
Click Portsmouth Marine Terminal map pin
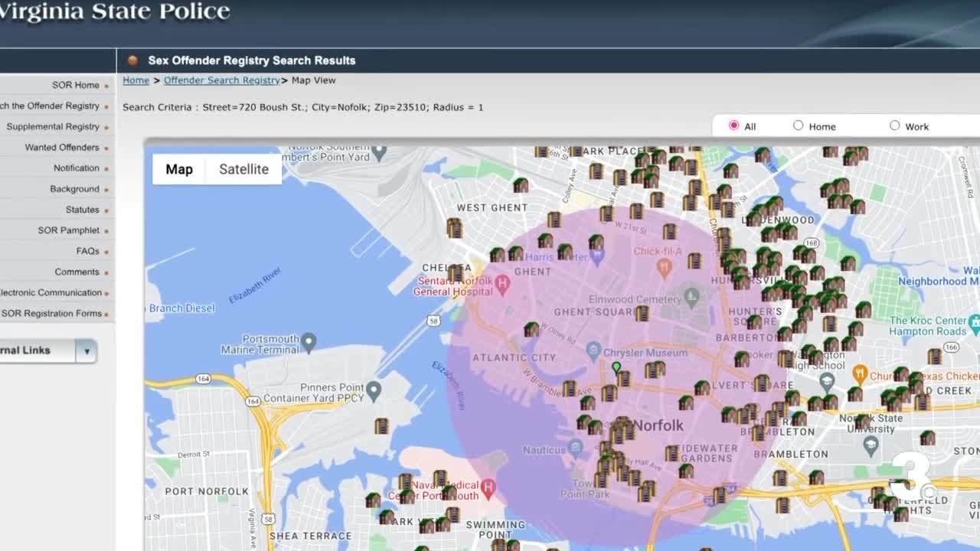pyautogui.click(x=309, y=341)
